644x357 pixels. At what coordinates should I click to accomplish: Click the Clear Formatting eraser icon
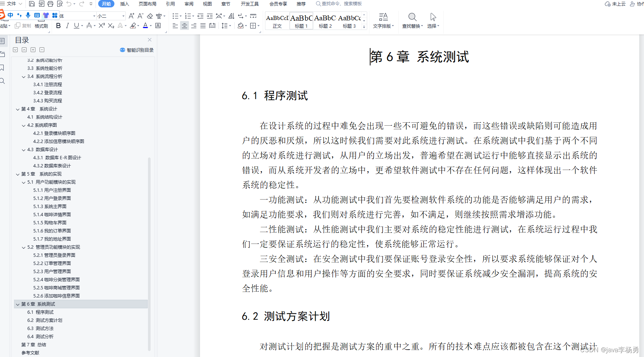click(x=150, y=16)
